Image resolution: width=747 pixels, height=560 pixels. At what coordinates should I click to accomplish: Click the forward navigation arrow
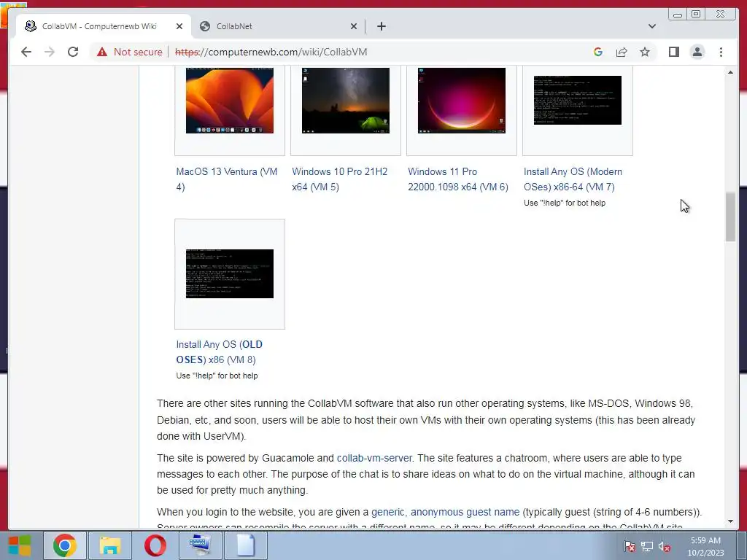click(x=50, y=52)
